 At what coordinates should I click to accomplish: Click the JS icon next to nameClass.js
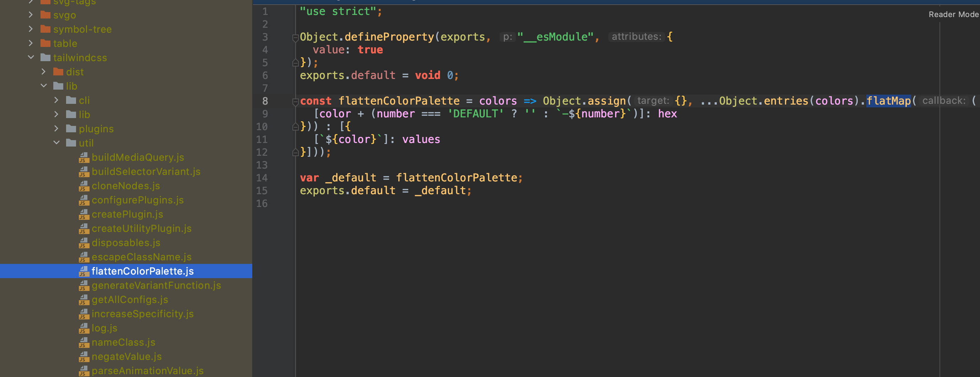point(84,343)
